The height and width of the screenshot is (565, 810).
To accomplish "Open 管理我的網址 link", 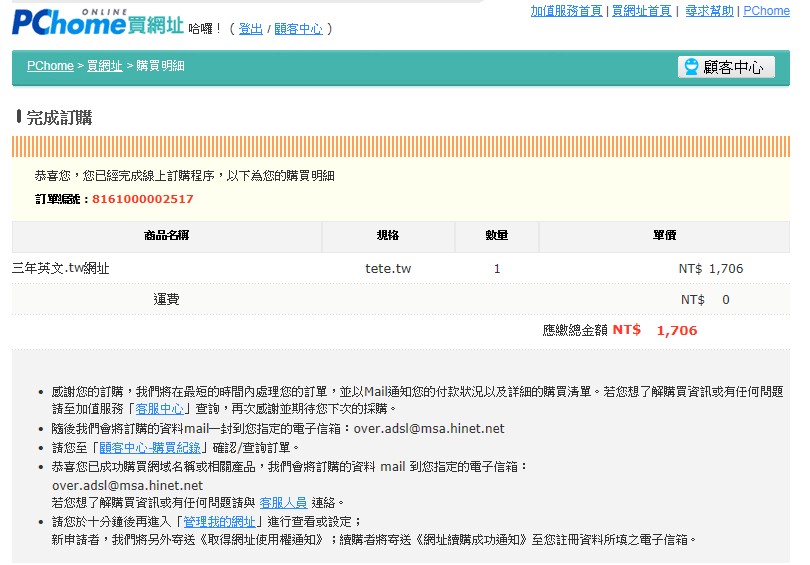I will tap(219, 522).
